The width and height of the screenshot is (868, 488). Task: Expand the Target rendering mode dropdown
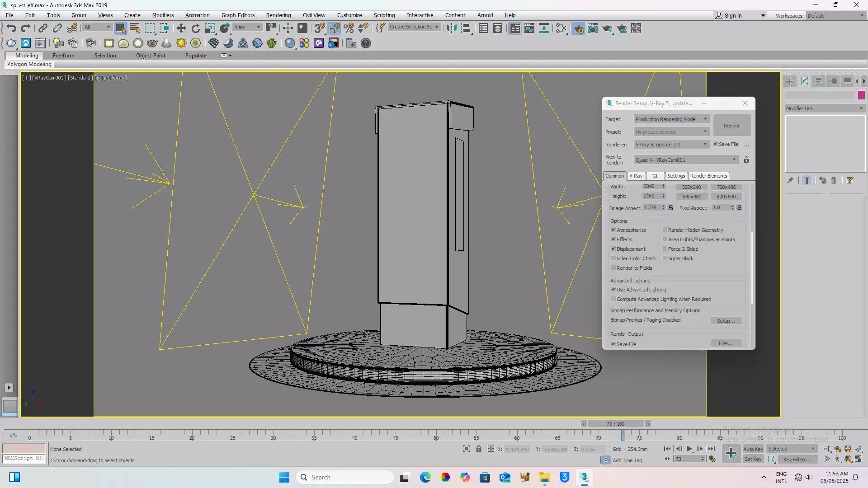coord(671,119)
